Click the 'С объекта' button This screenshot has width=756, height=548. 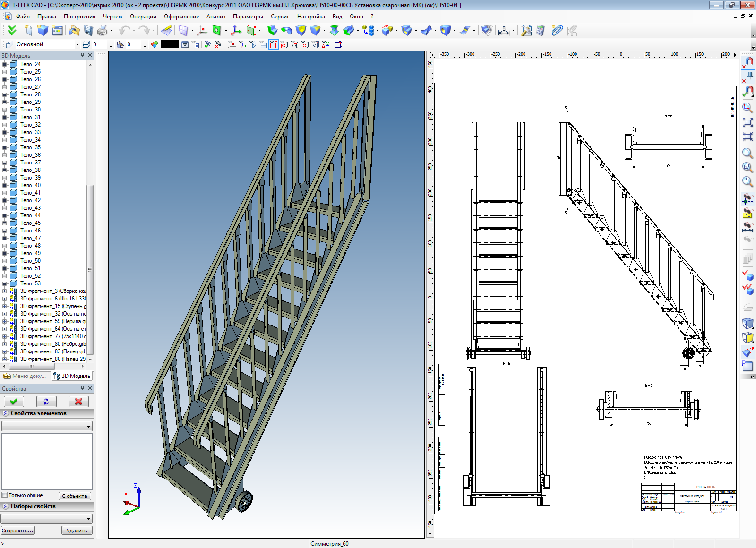coord(75,496)
